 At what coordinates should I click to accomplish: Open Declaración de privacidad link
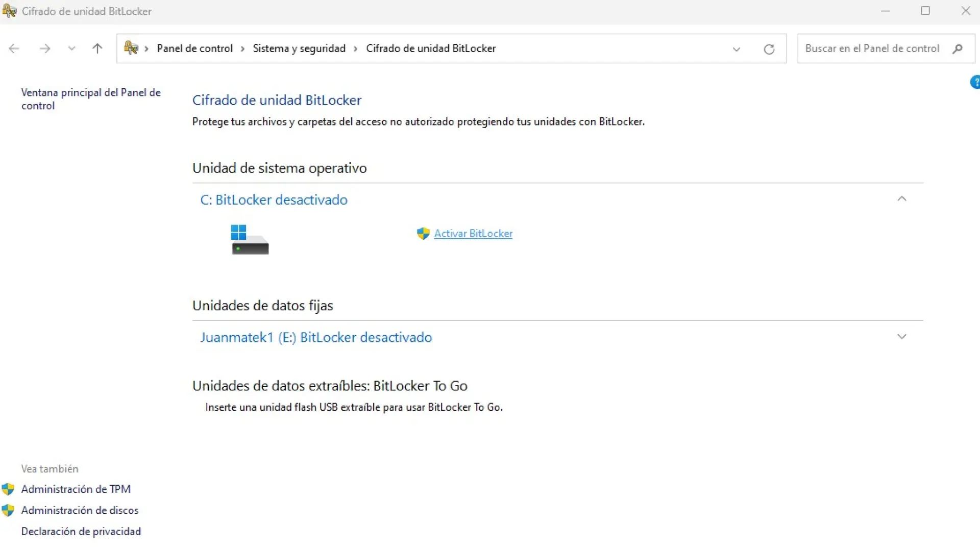click(x=81, y=532)
